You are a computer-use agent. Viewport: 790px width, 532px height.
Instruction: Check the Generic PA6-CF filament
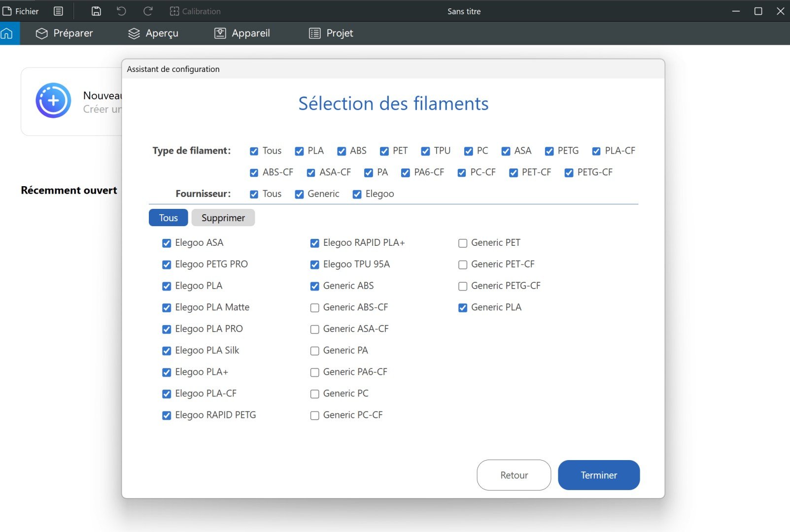tap(314, 372)
